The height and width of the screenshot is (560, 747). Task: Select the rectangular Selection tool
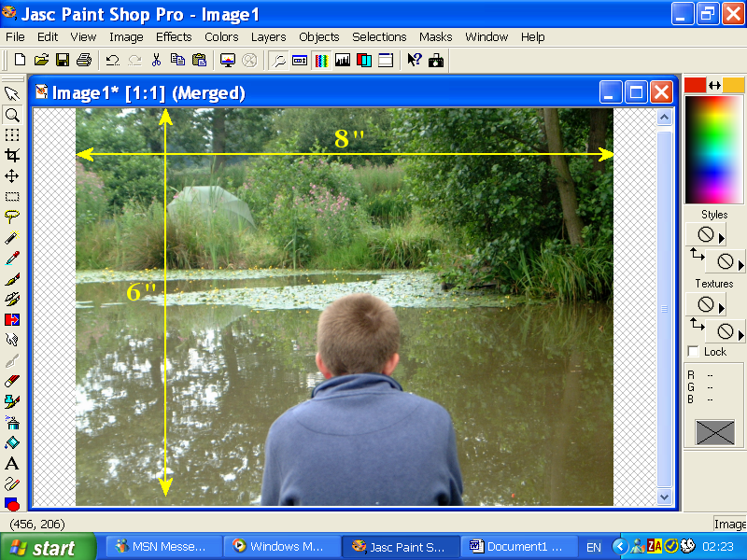(x=12, y=196)
